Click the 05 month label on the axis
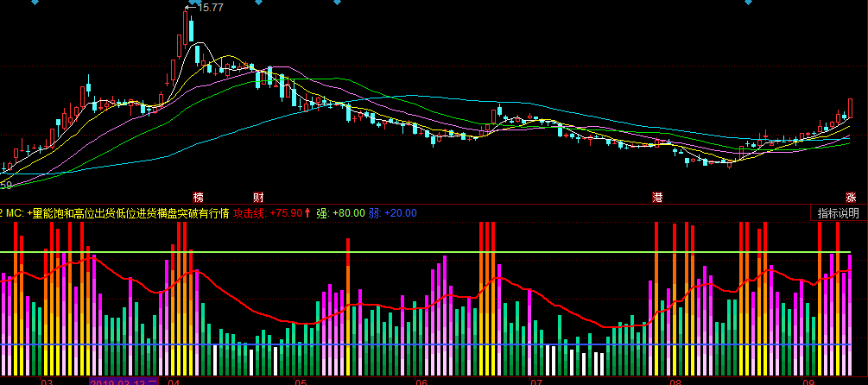The height and width of the screenshot is (385, 868). point(301,381)
